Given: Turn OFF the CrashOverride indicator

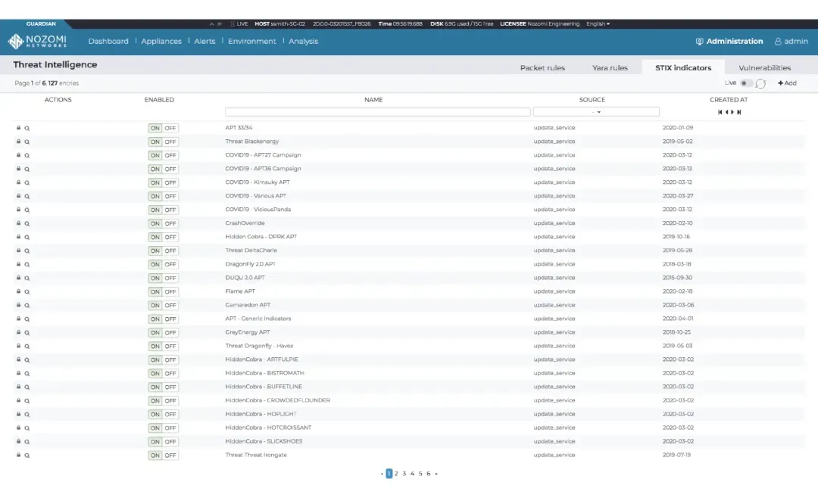Looking at the screenshot, I should 172,222.
